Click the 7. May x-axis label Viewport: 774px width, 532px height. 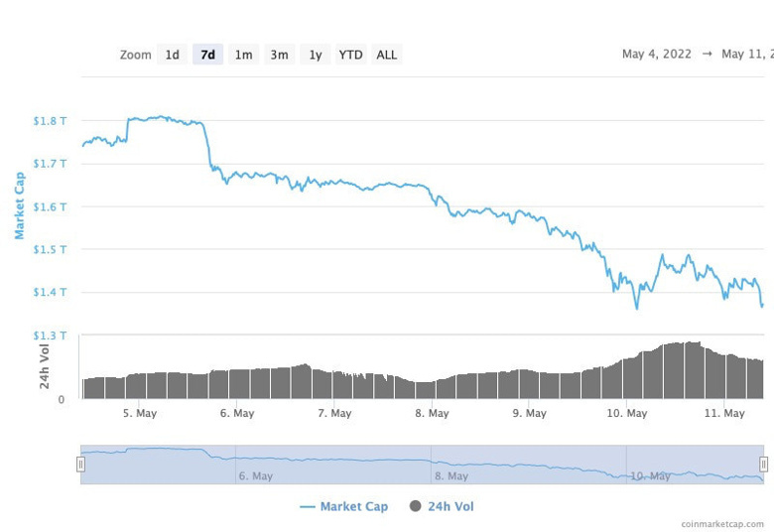(334, 413)
